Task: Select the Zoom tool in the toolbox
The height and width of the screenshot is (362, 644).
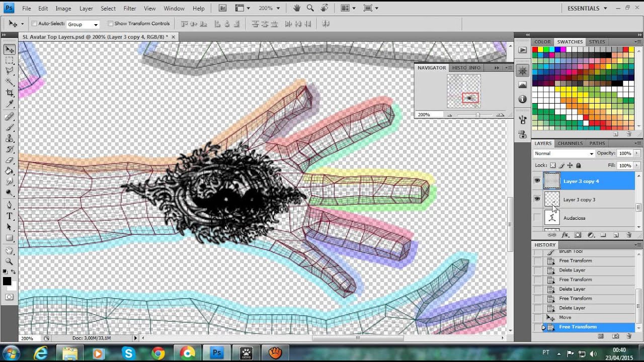Action: tap(10, 261)
